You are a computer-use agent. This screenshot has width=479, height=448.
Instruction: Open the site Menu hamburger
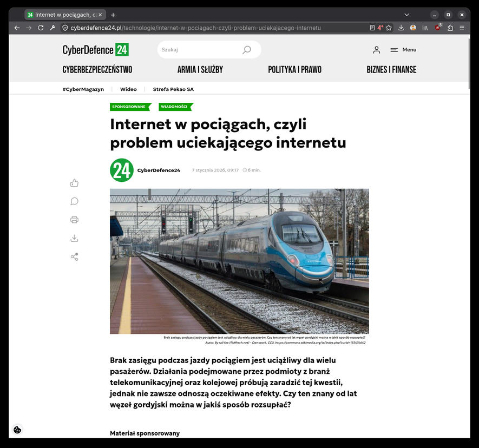pyautogui.click(x=403, y=50)
